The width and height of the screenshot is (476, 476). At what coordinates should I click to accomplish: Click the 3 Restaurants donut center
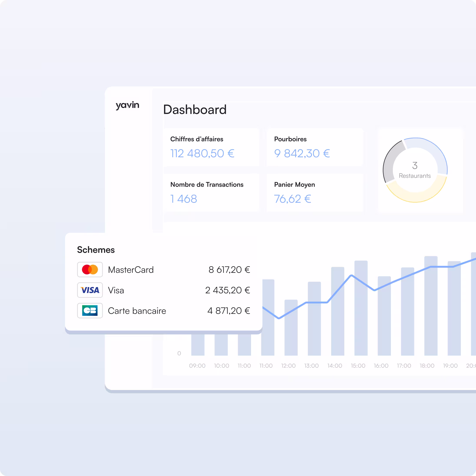point(415,170)
